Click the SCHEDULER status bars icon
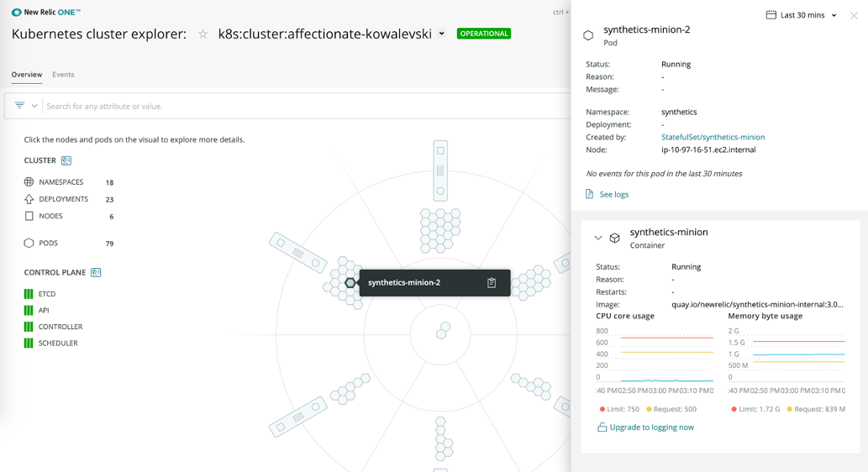868x472 pixels. click(29, 343)
